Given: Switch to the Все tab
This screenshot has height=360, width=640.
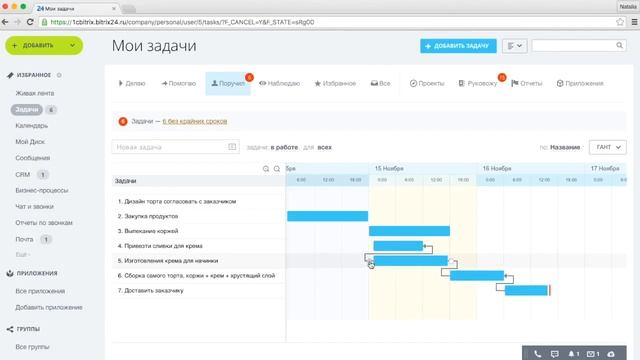Looking at the screenshot, I should [380, 83].
